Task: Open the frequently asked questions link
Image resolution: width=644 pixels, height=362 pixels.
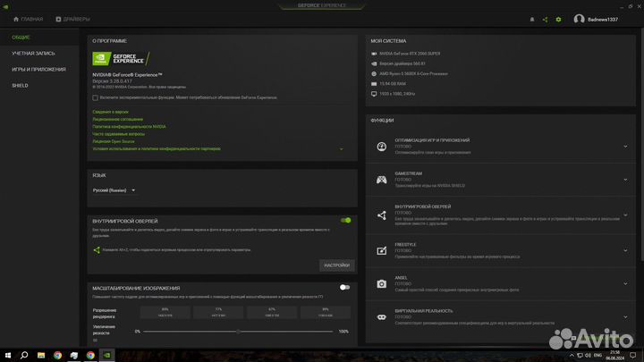Action: tap(119, 134)
